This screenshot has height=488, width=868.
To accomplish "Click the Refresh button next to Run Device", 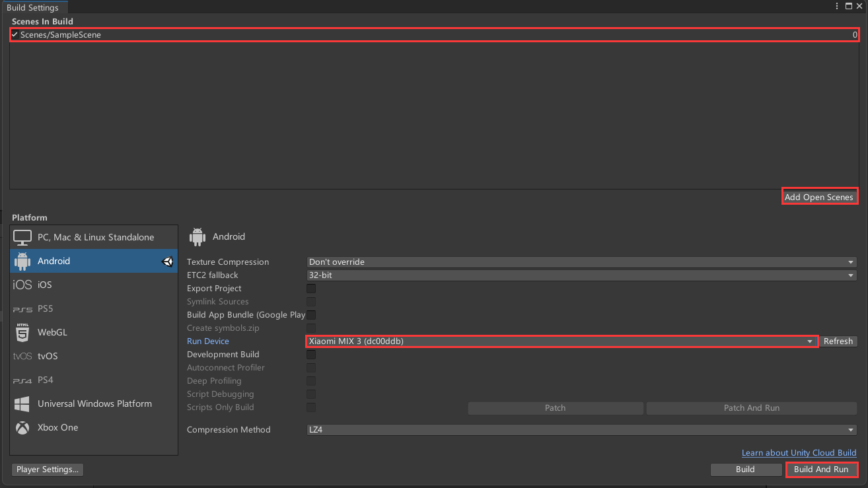I will point(838,341).
